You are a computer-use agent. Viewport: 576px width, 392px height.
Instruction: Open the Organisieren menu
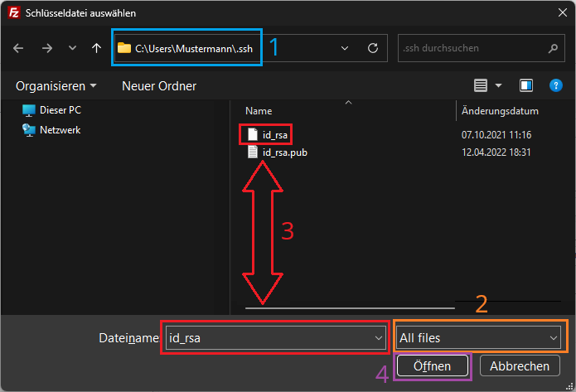56,85
